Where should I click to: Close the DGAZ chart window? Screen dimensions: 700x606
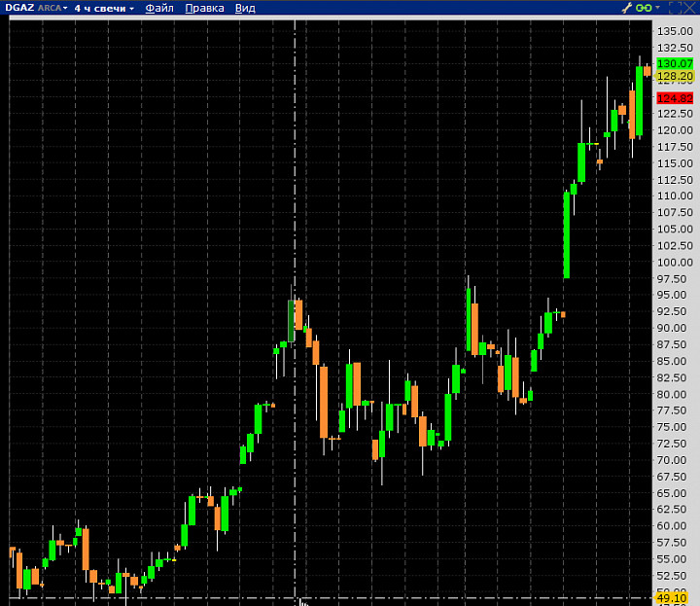[x=689, y=8]
